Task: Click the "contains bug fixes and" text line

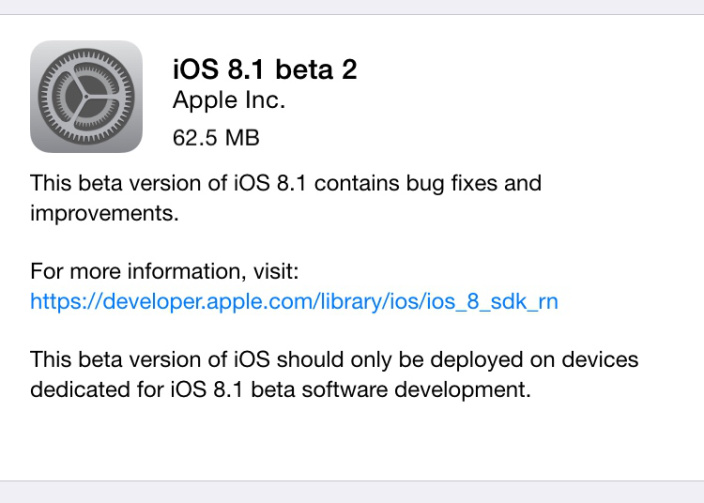Action: (432, 184)
